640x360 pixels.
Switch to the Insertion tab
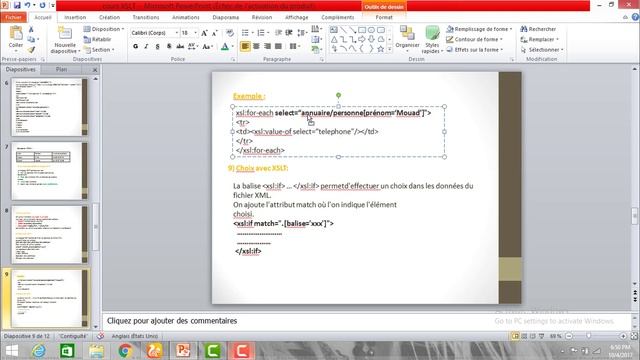(75, 17)
